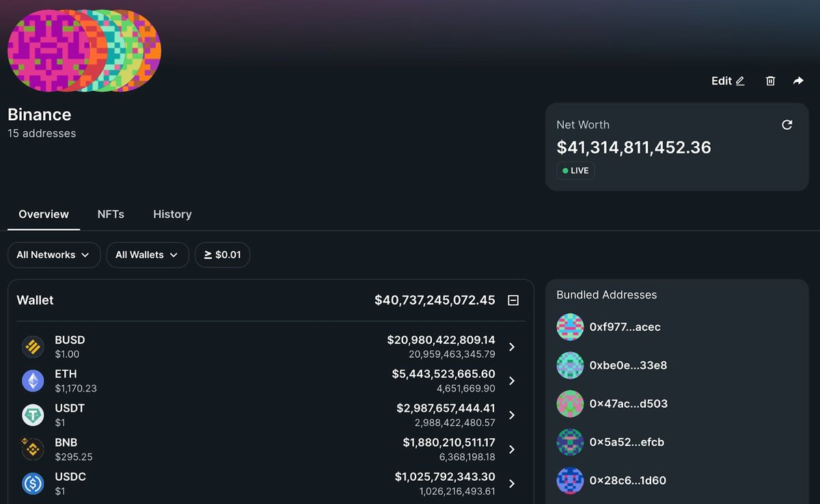
Task: Open the minimum value $0.01 filter
Action: (x=223, y=255)
